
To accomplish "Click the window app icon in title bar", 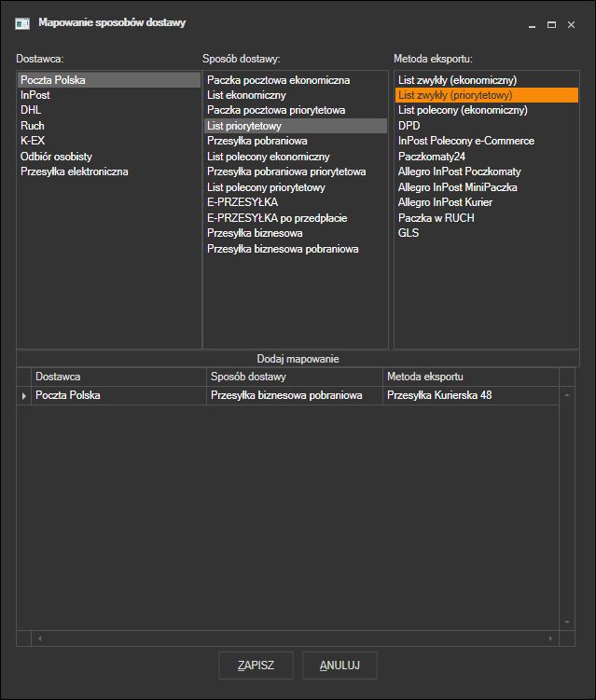I will point(22,23).
